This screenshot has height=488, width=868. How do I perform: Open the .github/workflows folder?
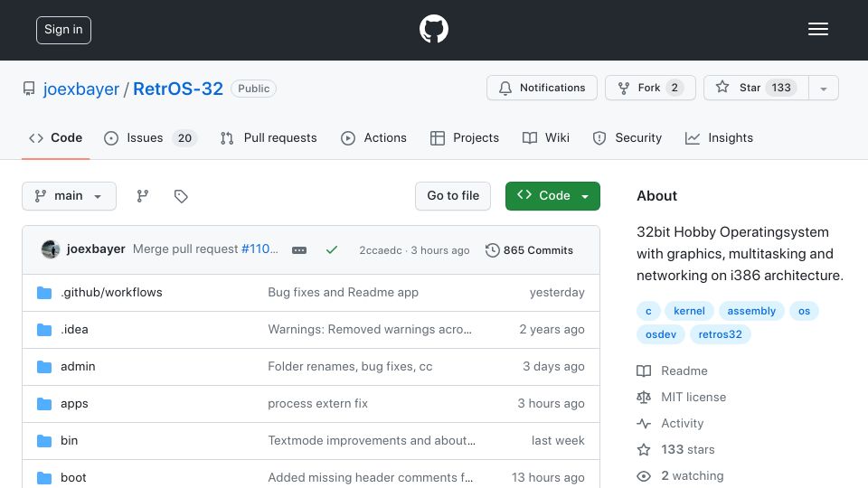pyautogui.click(x=111, y=292)
